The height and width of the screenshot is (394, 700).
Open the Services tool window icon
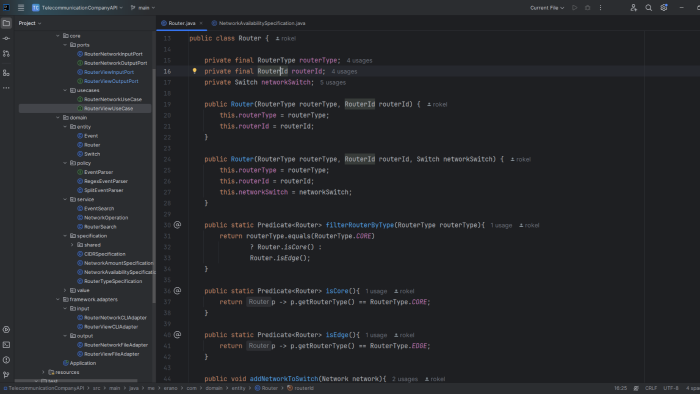click(x=6, y=330)
